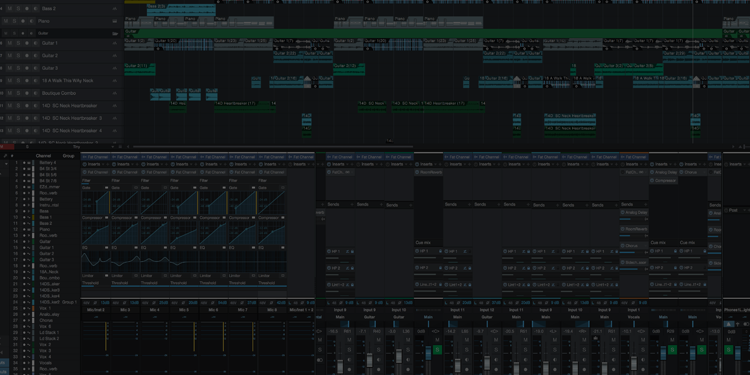750x375 pixels.
Task: Mute the Bass 2 track
Action: point(10,9)
